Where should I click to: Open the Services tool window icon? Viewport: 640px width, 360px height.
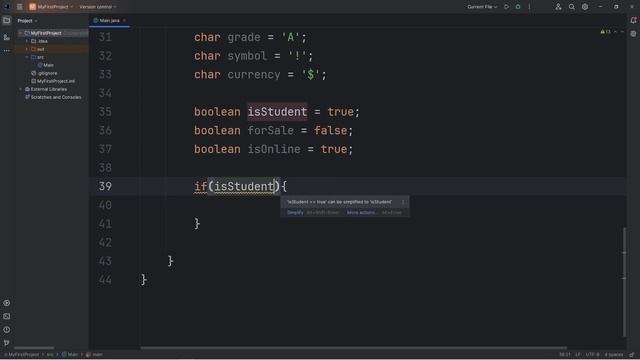pyautogui.click(x=7, y=303)
